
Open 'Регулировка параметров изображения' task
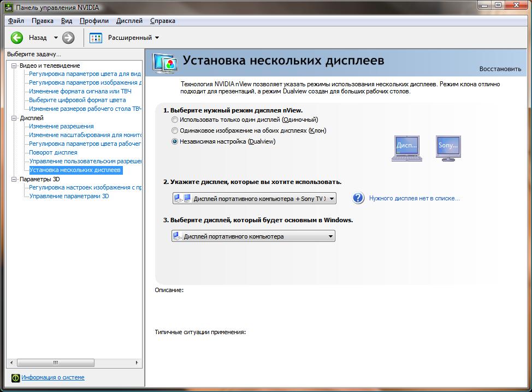(x=85, y=82)
